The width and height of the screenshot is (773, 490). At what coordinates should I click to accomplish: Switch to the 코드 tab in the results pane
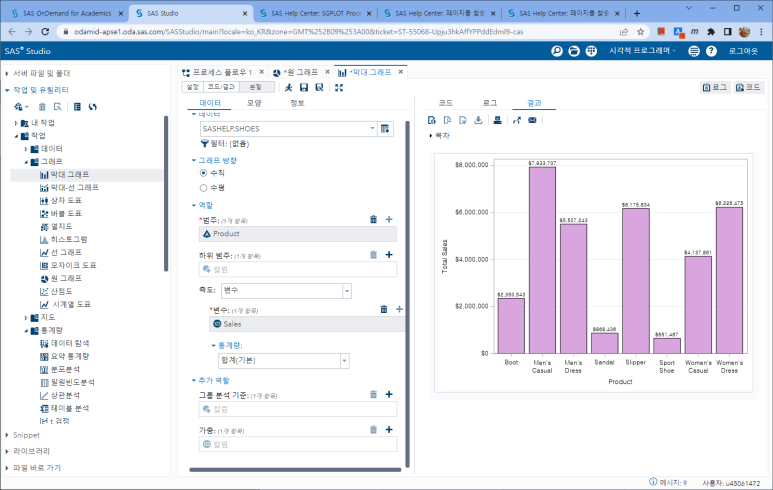pos(446,103)
